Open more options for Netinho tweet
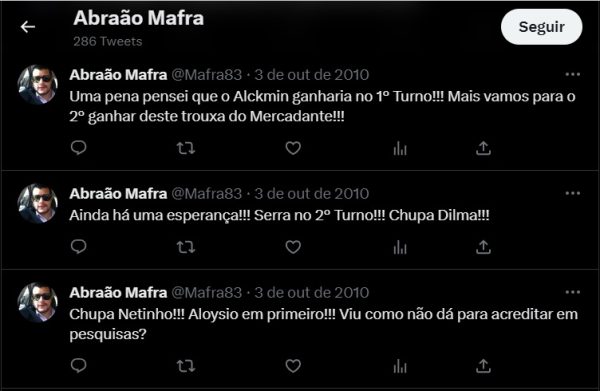The height and width of the screenshot is (391, 600). click(x=572, y=292)
